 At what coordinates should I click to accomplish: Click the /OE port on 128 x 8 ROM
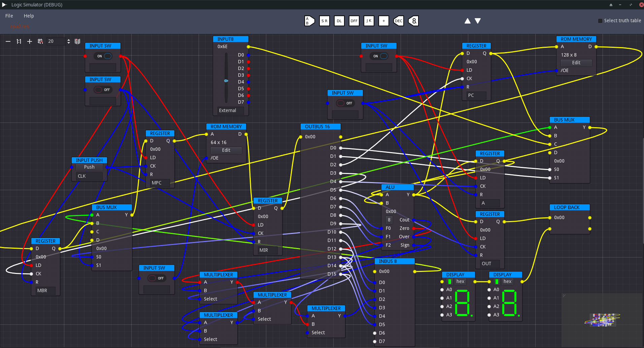(556, 71)
